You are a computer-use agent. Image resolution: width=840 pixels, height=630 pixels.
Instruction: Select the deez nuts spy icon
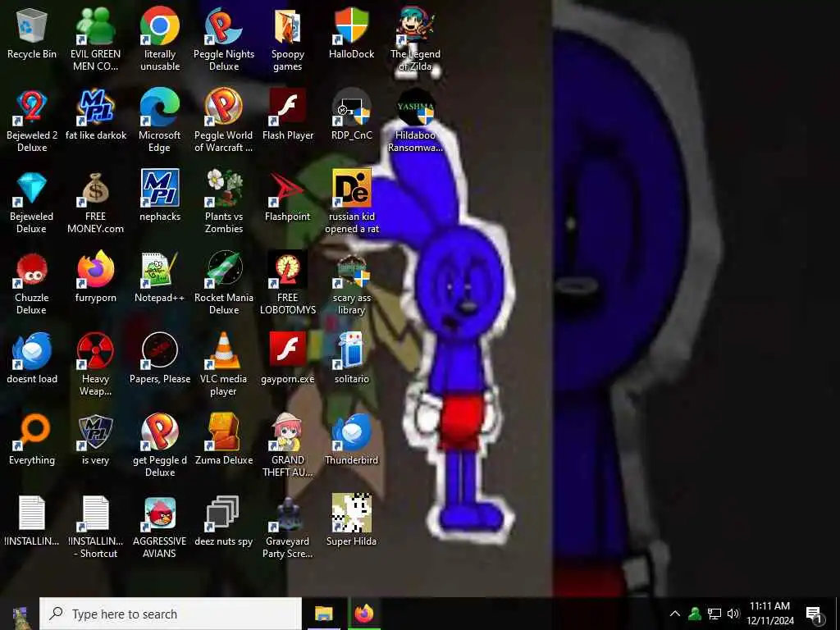[x=223, y=514]
